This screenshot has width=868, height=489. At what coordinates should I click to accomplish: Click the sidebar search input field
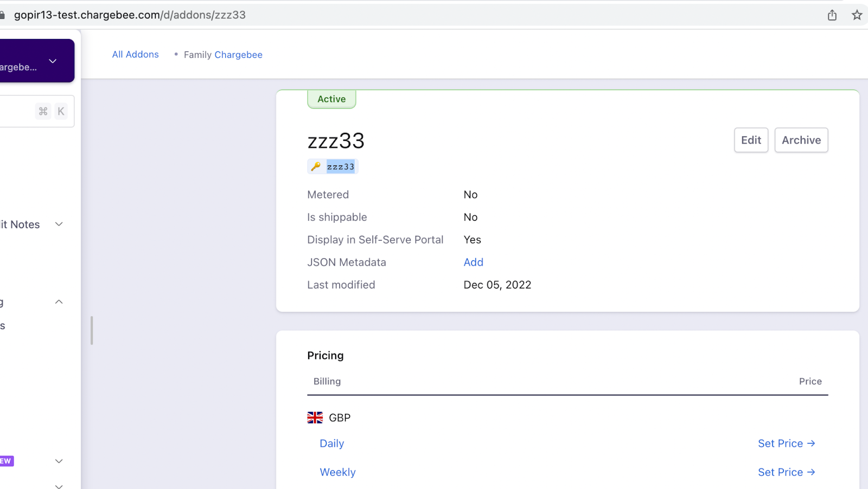tap(16, 111)
